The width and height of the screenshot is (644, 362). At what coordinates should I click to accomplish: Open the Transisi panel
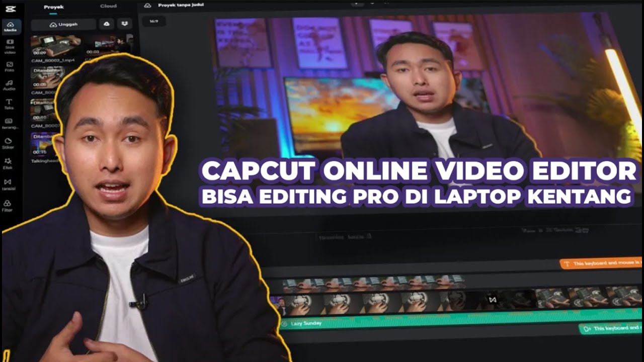8,184
